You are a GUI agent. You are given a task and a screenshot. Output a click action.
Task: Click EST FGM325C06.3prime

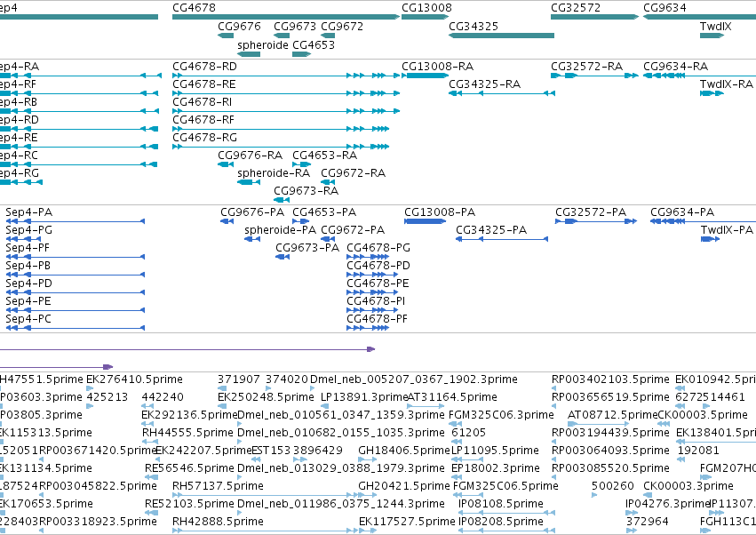pyautogui.click(x=501, y=415)
